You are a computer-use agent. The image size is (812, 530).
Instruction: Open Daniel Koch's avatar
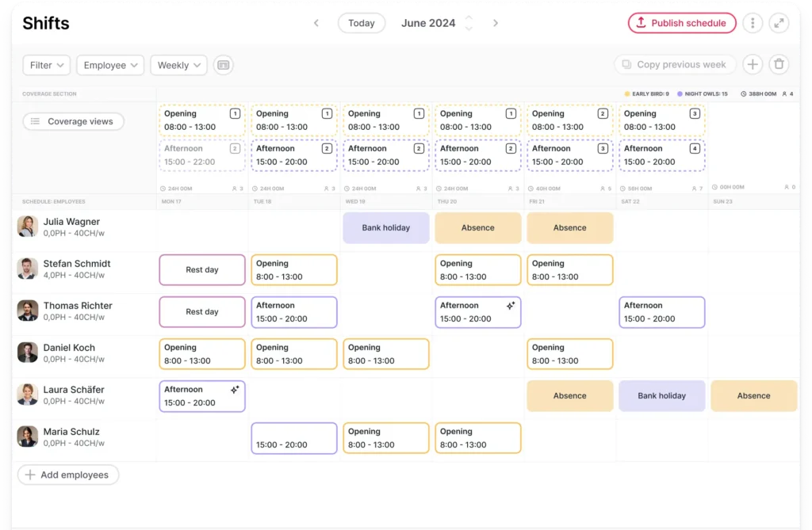(28, 353)
